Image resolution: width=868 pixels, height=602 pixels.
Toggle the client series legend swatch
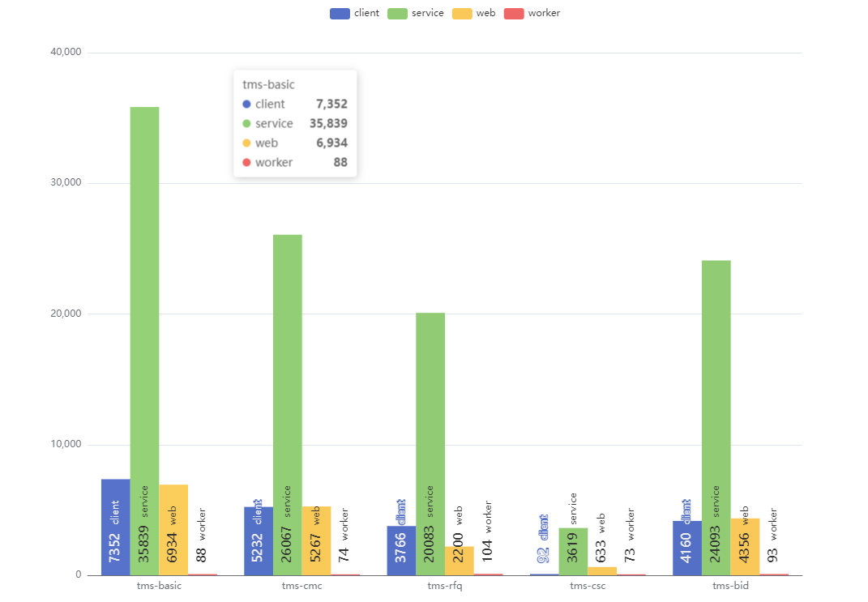point(340,13)
